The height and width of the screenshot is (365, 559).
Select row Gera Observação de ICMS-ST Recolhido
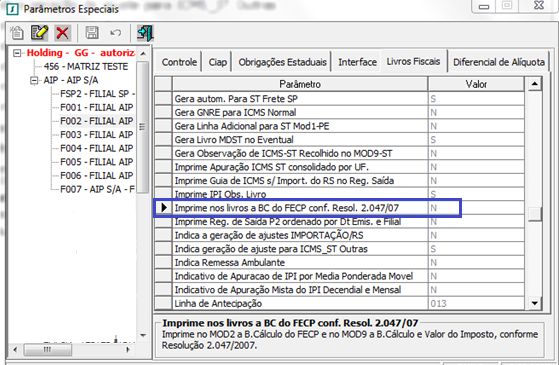[x=339, y=153]
